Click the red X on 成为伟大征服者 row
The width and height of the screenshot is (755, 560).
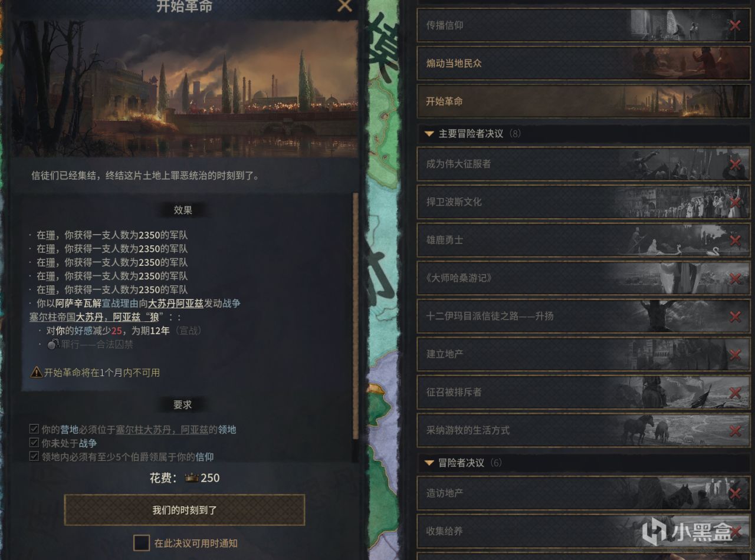coord(735,164)
